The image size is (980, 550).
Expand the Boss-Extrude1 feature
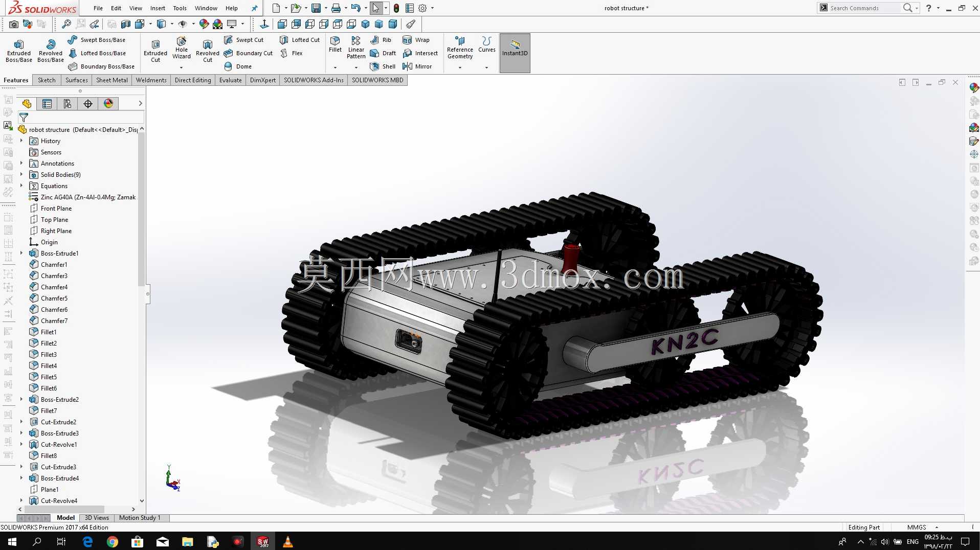tap(21, 253)
